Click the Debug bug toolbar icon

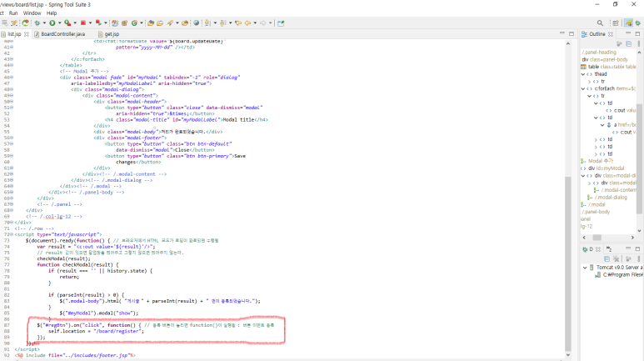point(37,23)
